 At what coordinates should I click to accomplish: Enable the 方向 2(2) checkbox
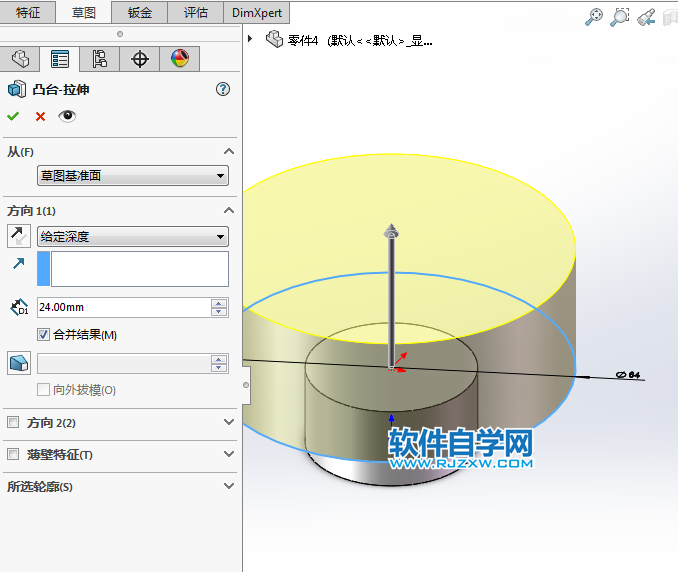(x=13, y=422)
